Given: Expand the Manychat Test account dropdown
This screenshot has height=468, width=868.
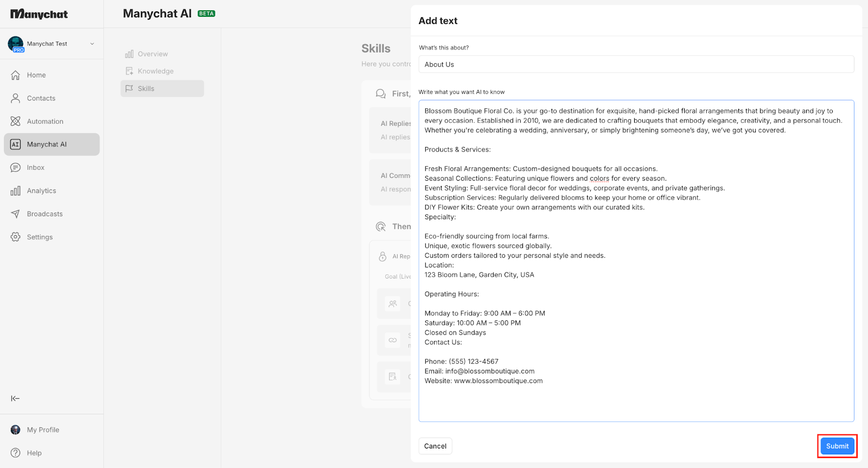Looking at the screenshot, I should (x=92, y=44).
